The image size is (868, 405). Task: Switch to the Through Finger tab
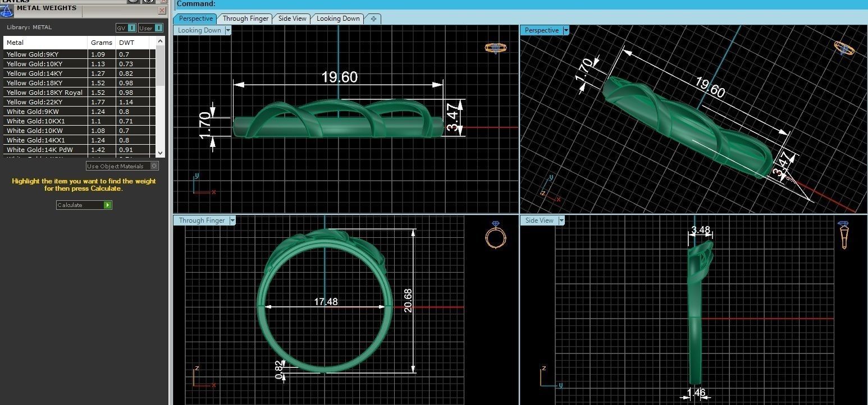point(245,19)
